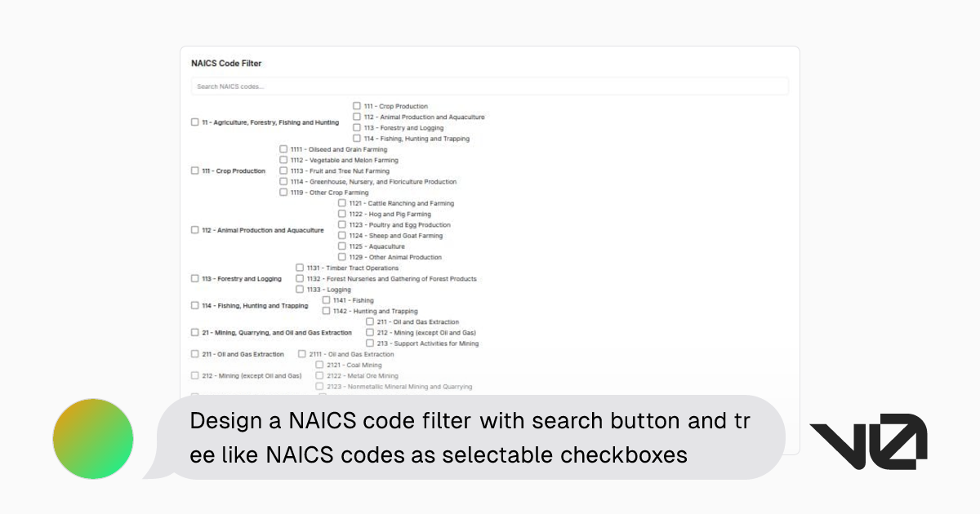Screen dimensions: 980x514
Task: Check the 1125 - Aquaculture box
Action: click(342, 246)
